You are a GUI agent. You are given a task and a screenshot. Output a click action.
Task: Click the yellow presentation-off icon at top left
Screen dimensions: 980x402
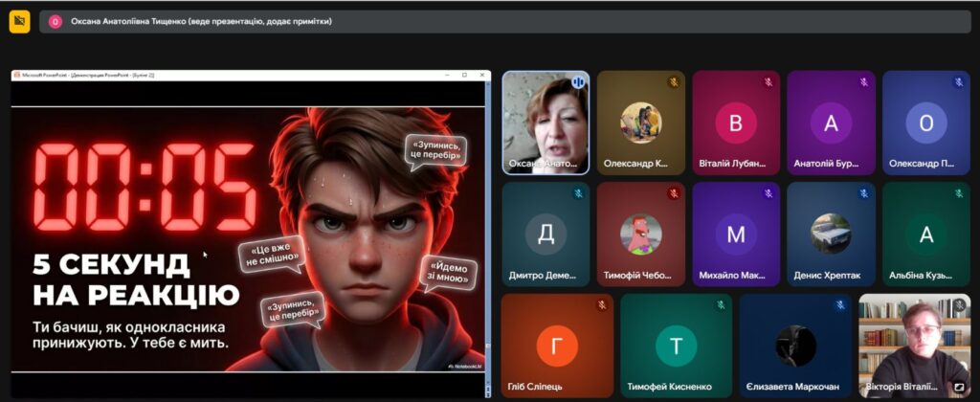click(19, 21)
